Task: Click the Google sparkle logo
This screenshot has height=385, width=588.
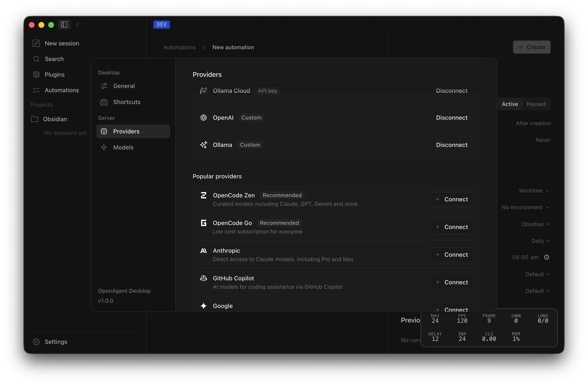Action: pyautogui.click(x=204, y=306)
